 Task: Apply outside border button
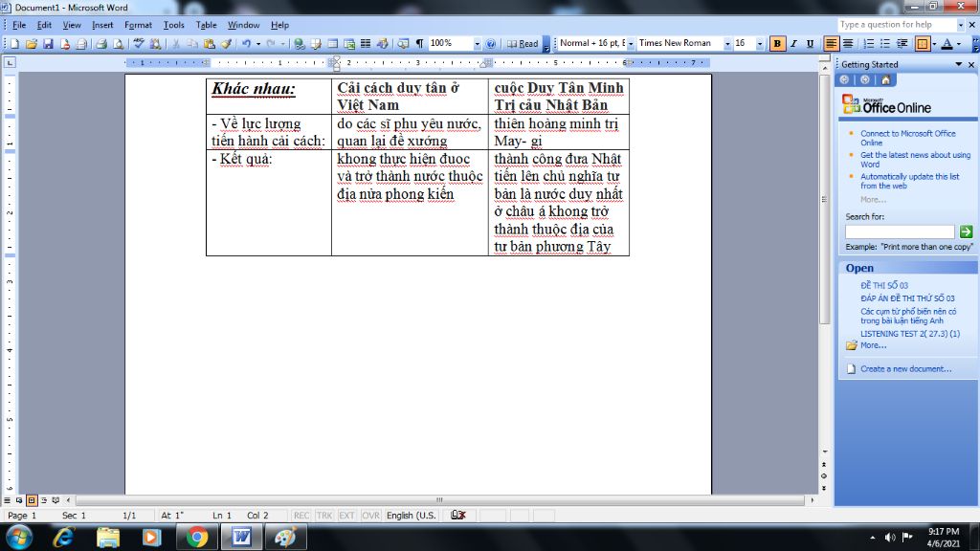[x=923, y=44]
